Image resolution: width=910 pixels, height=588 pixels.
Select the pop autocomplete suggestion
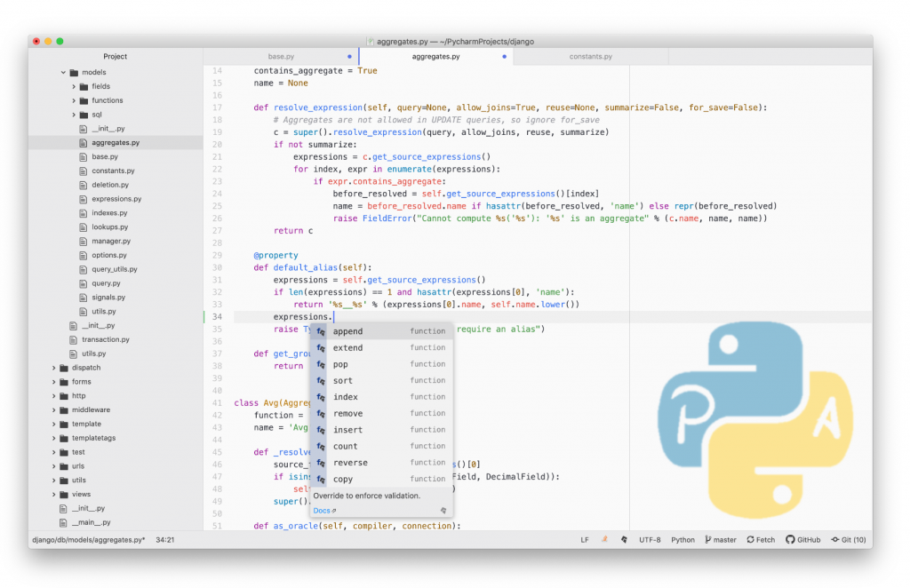click(x=381, y=364)
